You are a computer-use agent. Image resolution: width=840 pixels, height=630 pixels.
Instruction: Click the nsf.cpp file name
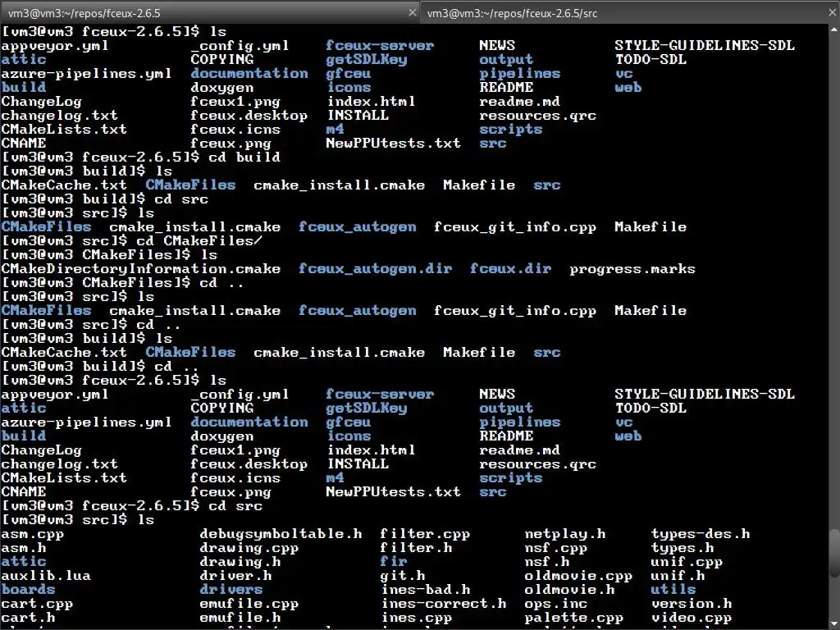(556, 548)
